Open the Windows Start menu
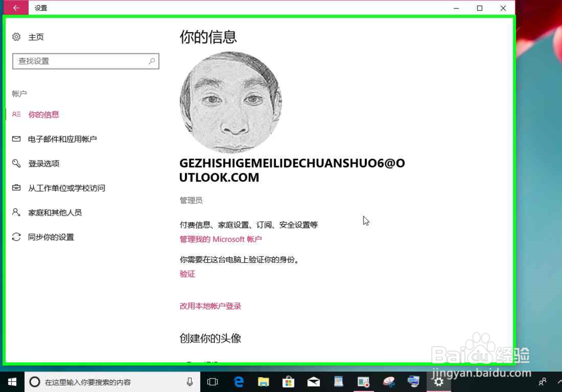 tap(12, 382)
